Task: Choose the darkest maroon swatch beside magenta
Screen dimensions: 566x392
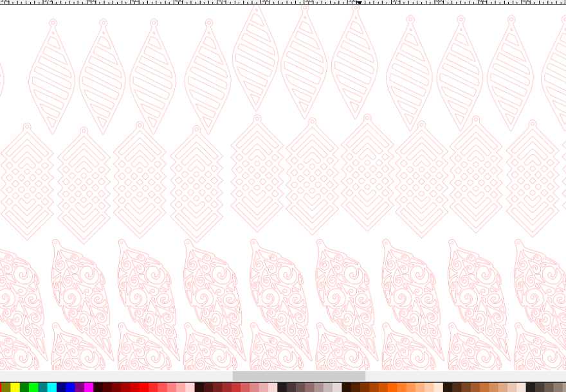Action: coord(98,388)
